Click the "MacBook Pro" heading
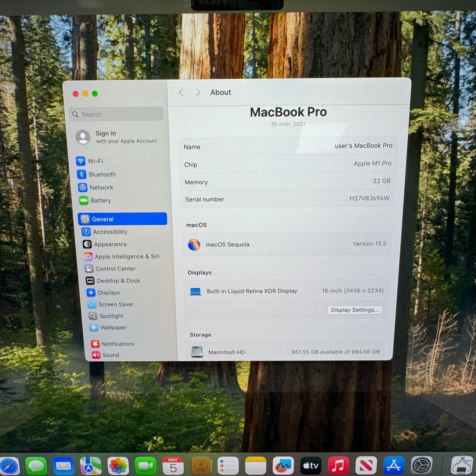This screenshot has width=476, height=476. click(x=288, y=112)
